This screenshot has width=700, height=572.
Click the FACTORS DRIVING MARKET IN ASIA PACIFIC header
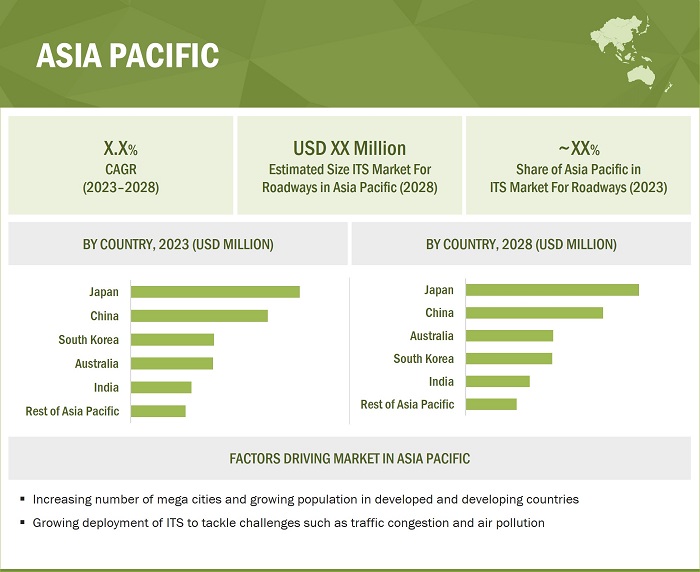click(x=349, y=459)
